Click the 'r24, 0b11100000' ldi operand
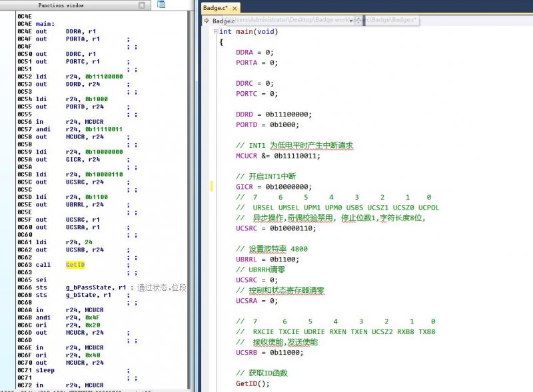This screenshot has width=533, height=392. click(94, 77)
